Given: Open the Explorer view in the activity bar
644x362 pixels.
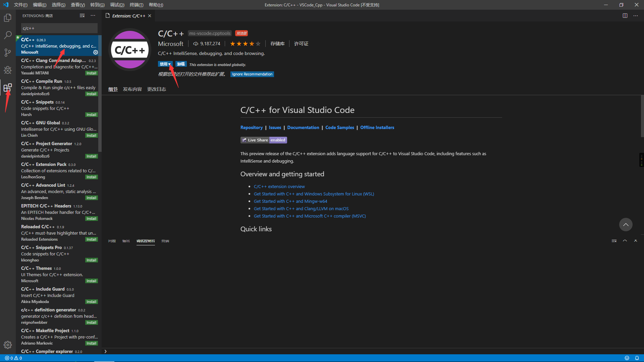Looking at the screenshot, I should point(7,18).
